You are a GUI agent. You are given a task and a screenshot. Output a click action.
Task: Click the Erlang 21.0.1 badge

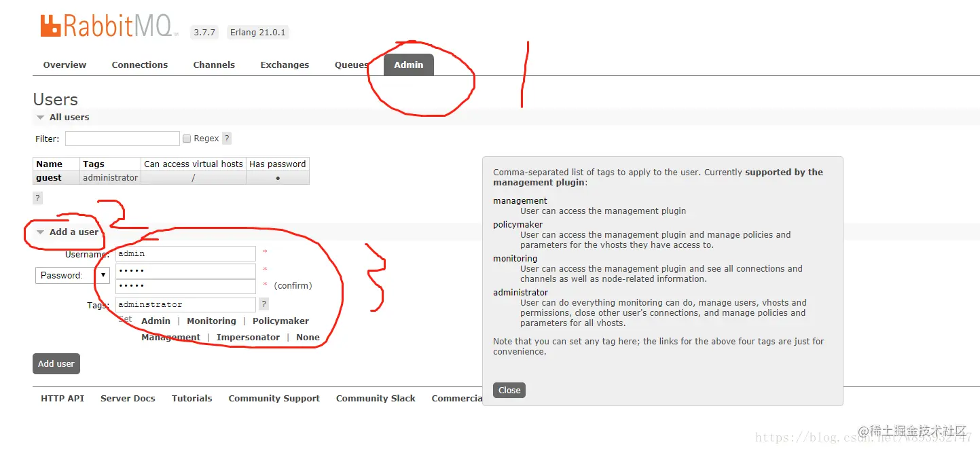[258, 32]
